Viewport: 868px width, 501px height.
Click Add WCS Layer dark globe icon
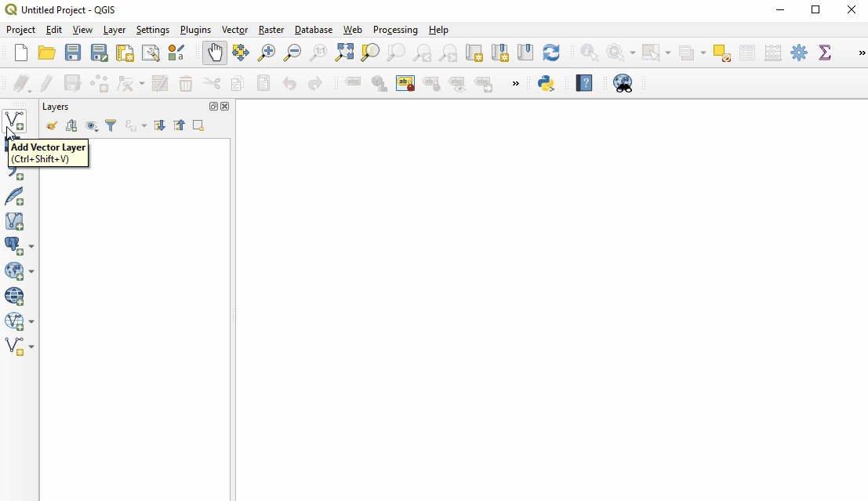tap(14, 296)
